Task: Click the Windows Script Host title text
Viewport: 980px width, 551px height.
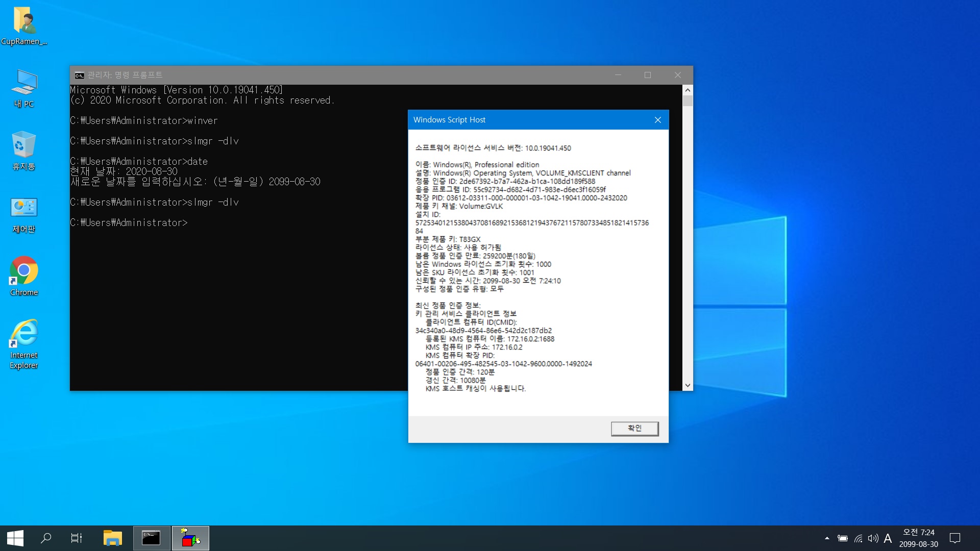Action: [x=449, y=120]
